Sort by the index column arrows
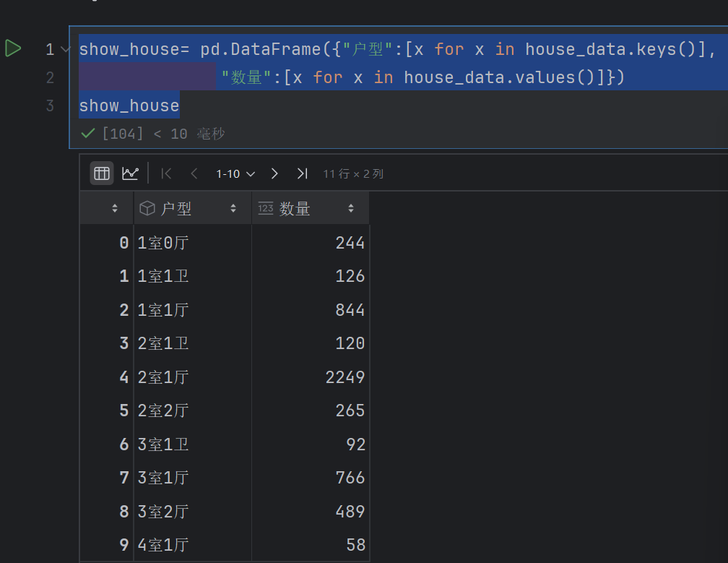The image size is (728, 563). coord(115,208)
